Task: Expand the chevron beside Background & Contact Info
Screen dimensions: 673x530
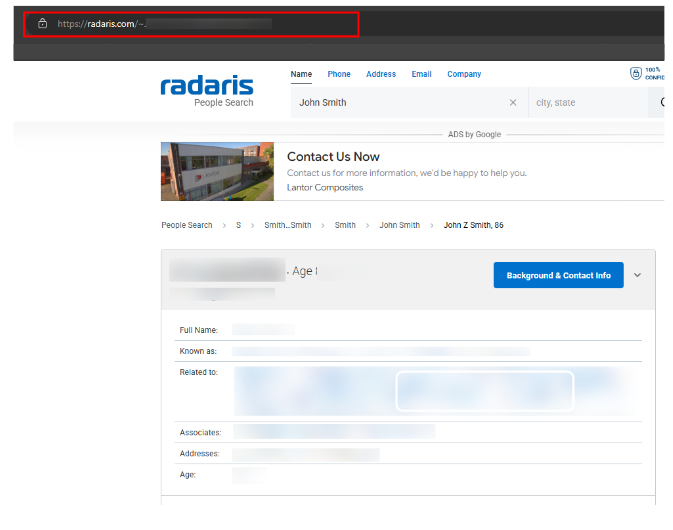Action: [638, 275]
